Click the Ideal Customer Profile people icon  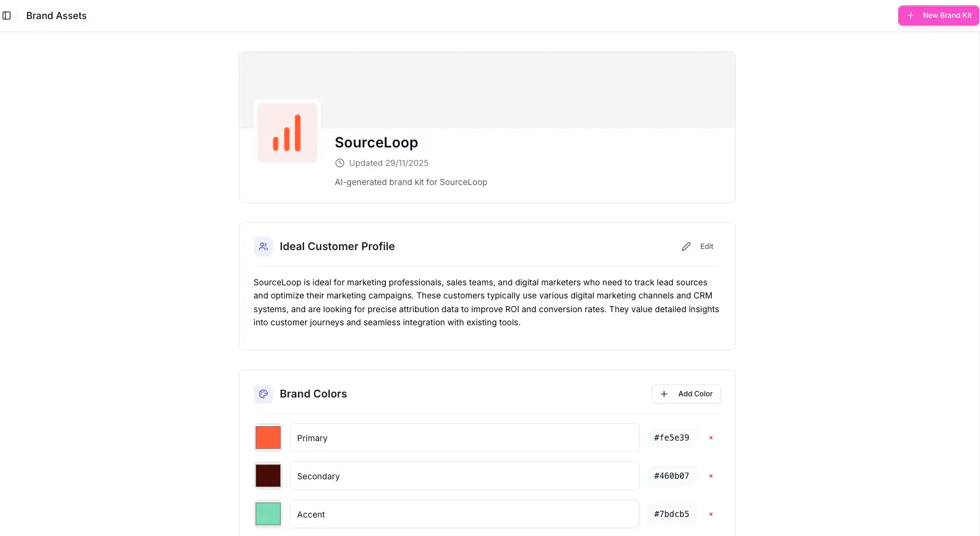[x=263, y=247]
